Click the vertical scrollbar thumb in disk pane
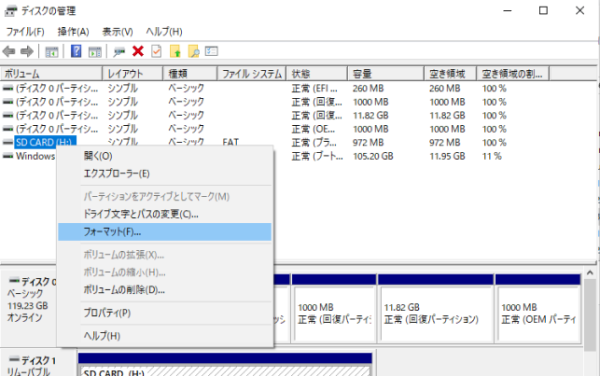The height and width of the screenshot is (377, 600). coord(590,315)
